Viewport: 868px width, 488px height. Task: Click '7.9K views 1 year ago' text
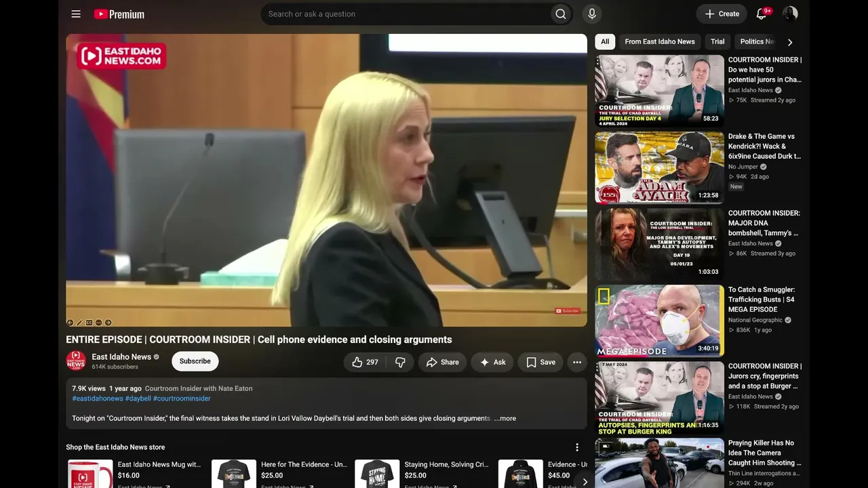coord(107,388)
